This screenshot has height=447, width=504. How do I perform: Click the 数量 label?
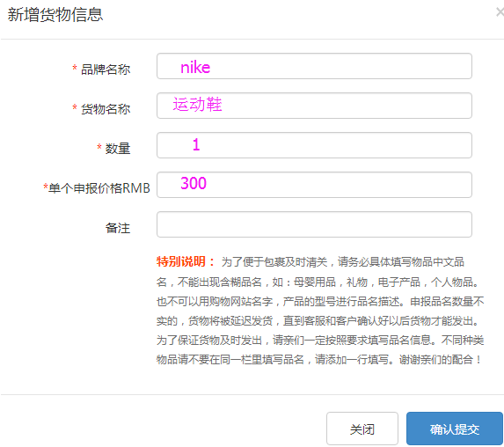[x=118, y=149]
